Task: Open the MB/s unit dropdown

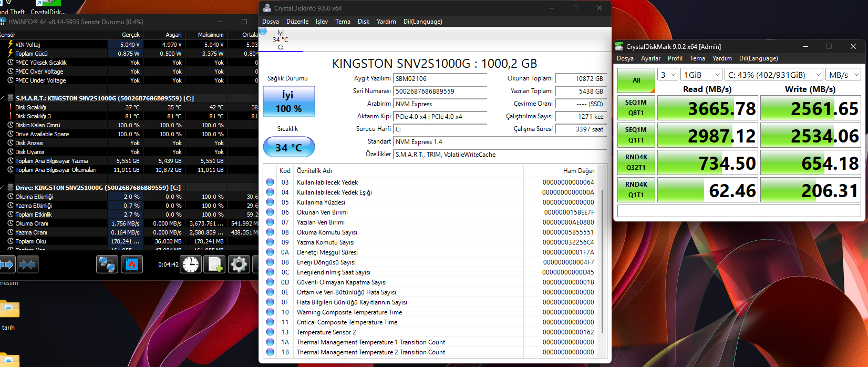Action: point(843,75)
